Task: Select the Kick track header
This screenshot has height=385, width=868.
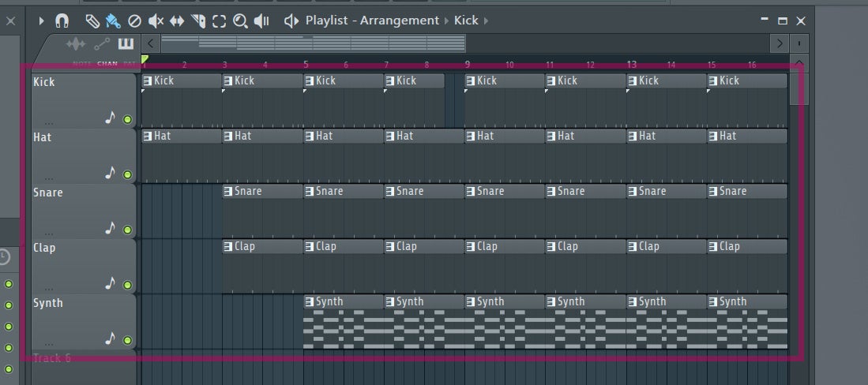Action: [x=84, y=101]
